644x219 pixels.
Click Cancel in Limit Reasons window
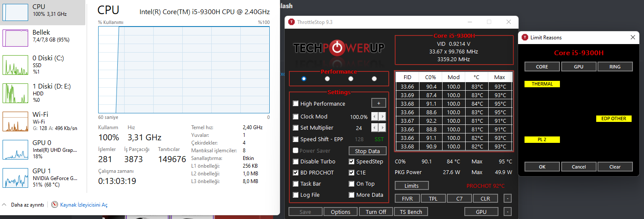coord(578,166)
